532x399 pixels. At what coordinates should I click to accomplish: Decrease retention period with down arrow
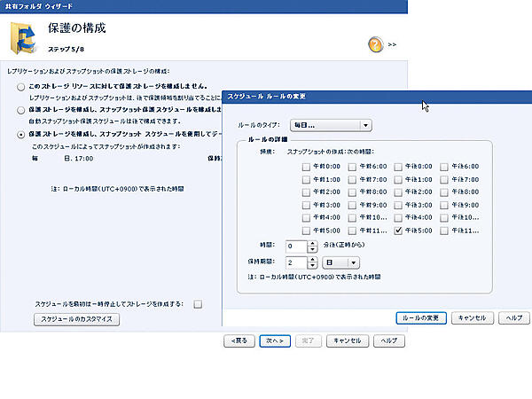[x=312, y=266]
